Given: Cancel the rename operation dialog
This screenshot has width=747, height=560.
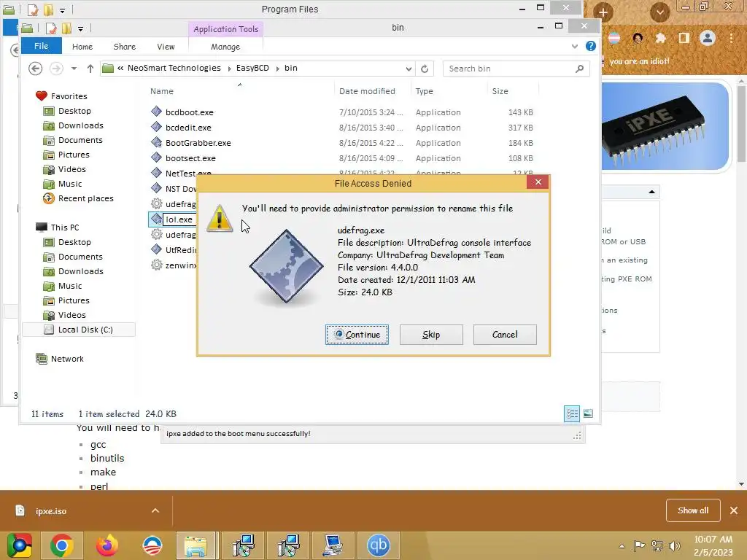Looking at the screenshot, I should coord(505,335).
